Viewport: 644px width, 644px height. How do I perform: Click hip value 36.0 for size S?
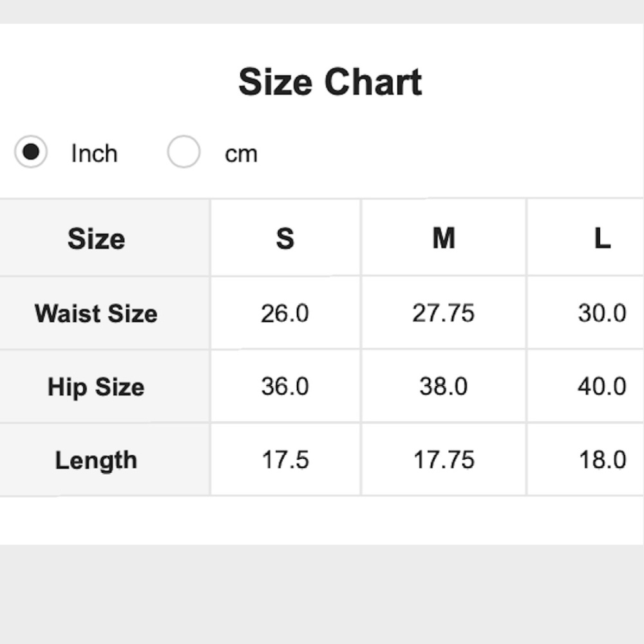[285, 386]
